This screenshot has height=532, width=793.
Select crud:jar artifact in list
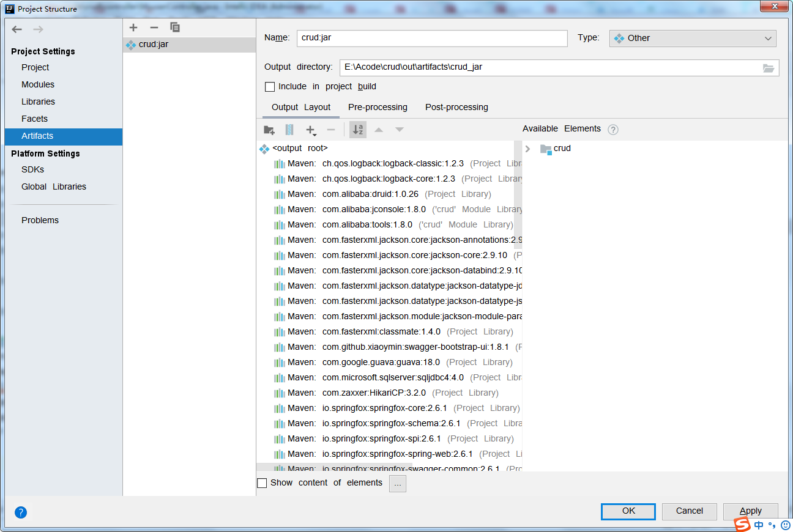[x=189, y=45]
